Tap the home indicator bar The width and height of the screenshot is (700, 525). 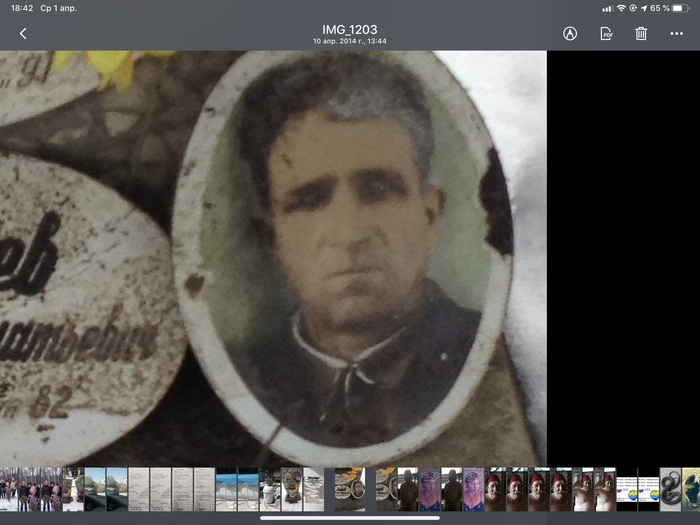point(350,518)
